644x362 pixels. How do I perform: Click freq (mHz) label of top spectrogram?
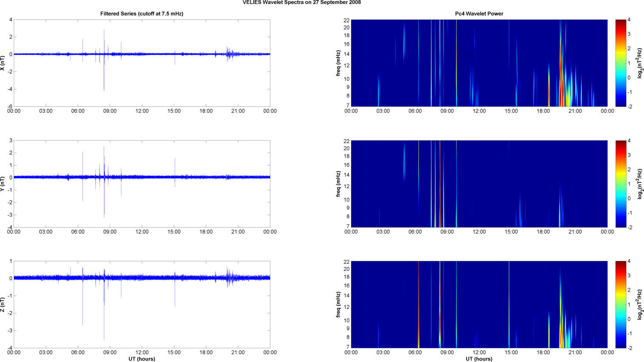tap(338, 63)
